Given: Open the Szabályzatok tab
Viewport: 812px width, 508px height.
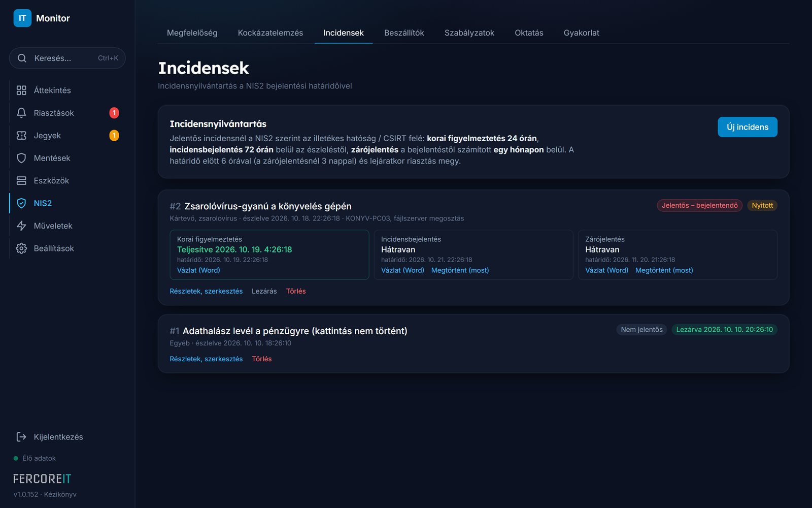Looking at the screenshot, I should [469, 33].
